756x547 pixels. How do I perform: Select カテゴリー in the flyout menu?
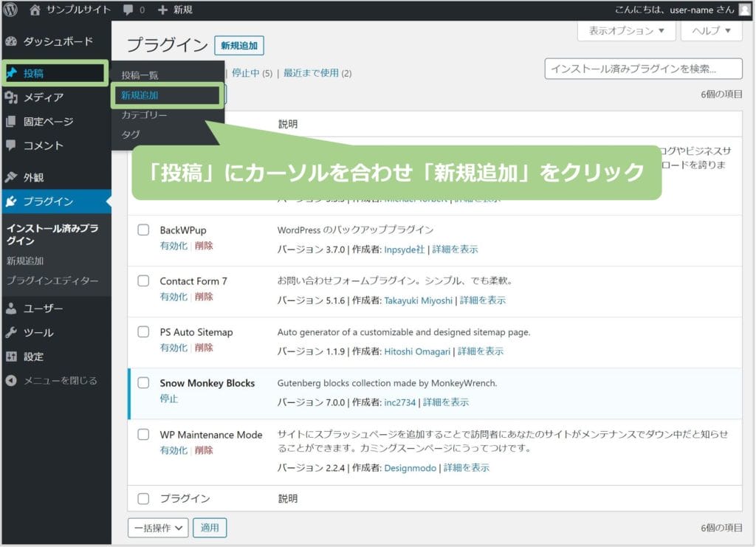point(144,114)
